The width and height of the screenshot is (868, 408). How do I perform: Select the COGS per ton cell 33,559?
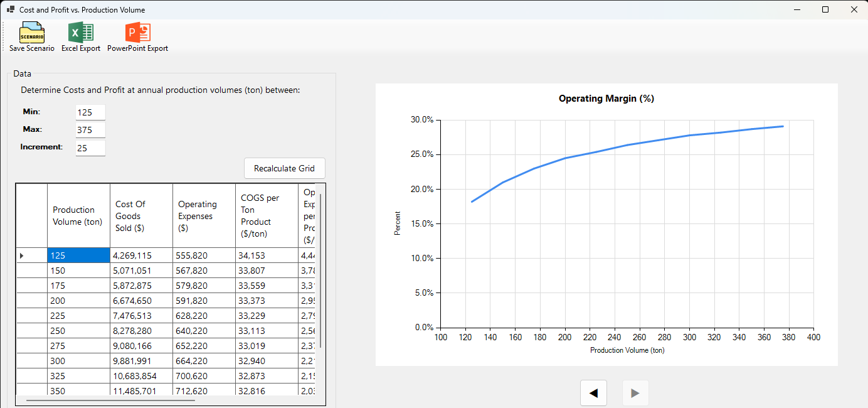click(267, 286)
